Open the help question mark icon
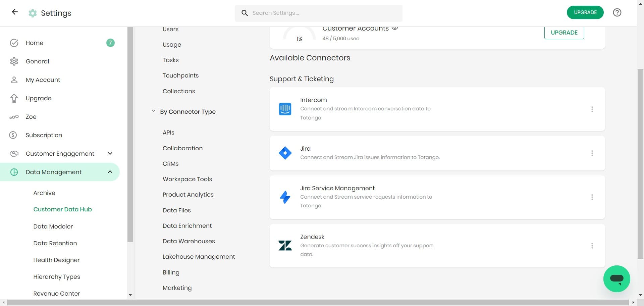 pos(617,12)
